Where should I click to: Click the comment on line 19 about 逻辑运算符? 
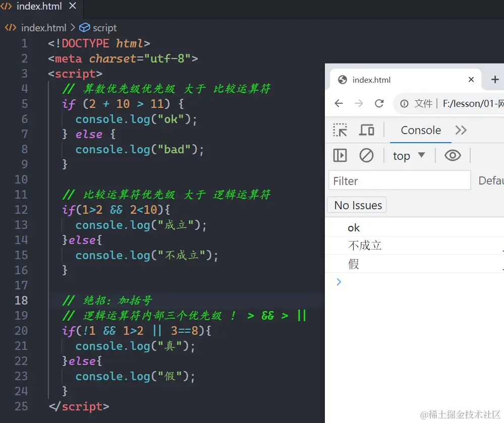tap(184, 316)
